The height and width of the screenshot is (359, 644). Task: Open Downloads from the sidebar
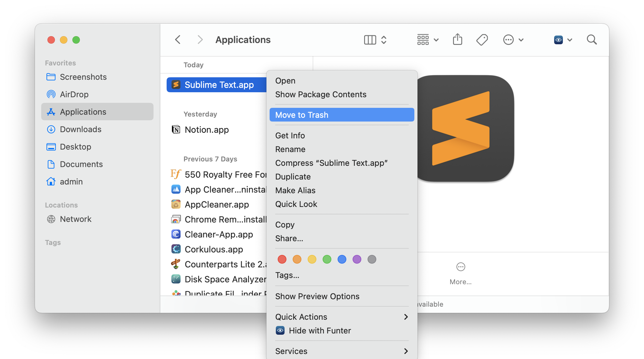pos(97,129)
